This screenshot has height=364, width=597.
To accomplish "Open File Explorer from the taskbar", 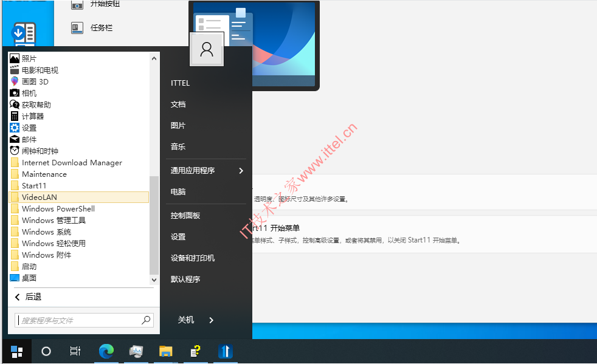I will [165, 351].
